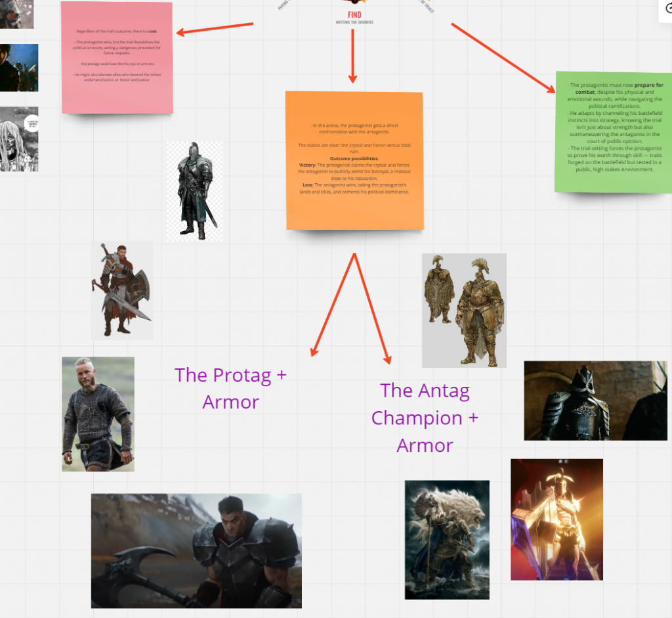672x618 pixels.
Task: Select the green sticky note about preparing for combat
Action: click(614, 131)
